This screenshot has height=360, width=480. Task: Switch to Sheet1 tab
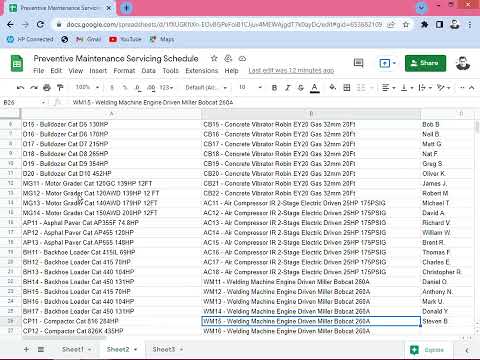click(x=73, y=349)
